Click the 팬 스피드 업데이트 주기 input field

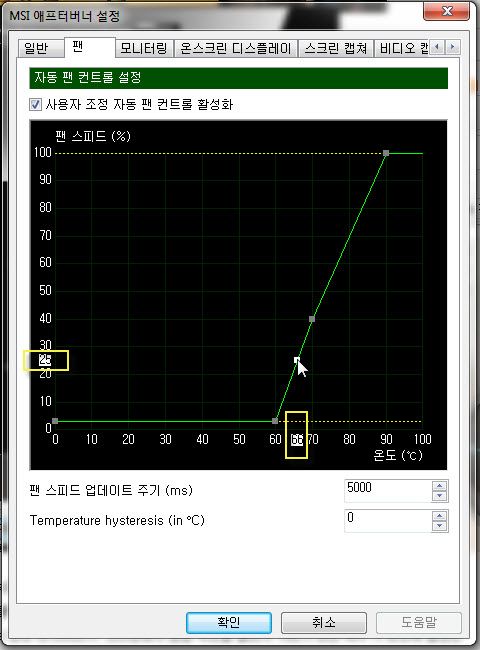pos(388,491)
